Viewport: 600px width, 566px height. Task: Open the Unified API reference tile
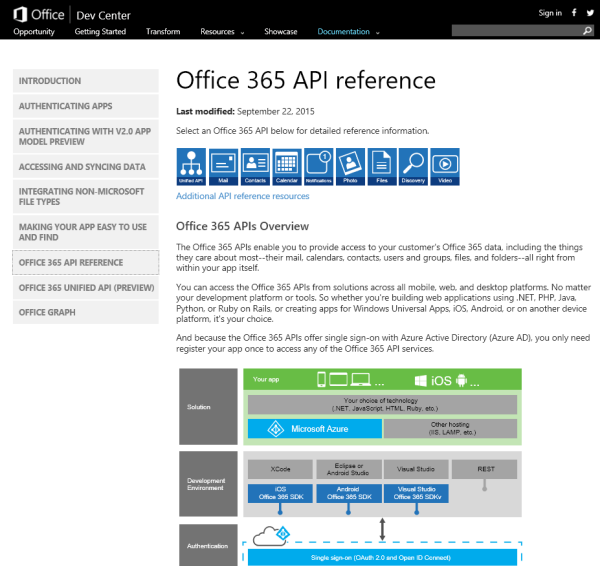(191, 166)
